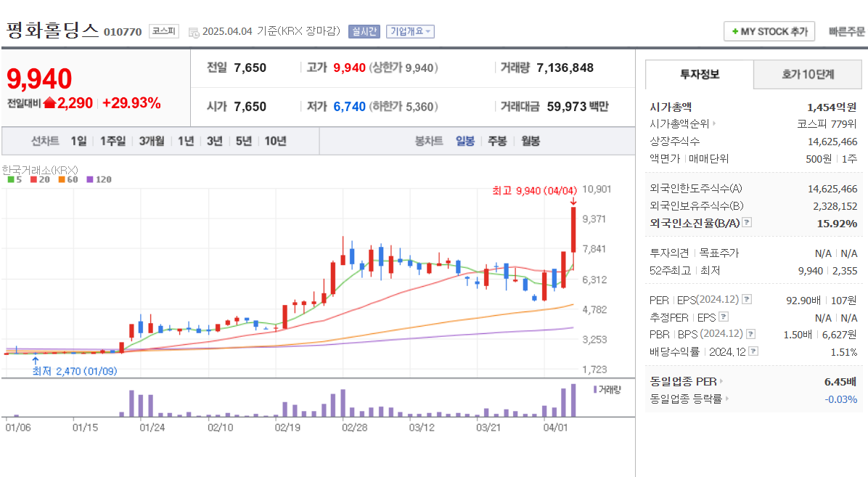The image size is (868, 477).
Task: Click the 동일업종 등락률 value -0.03%
Action: pos(841,399)
